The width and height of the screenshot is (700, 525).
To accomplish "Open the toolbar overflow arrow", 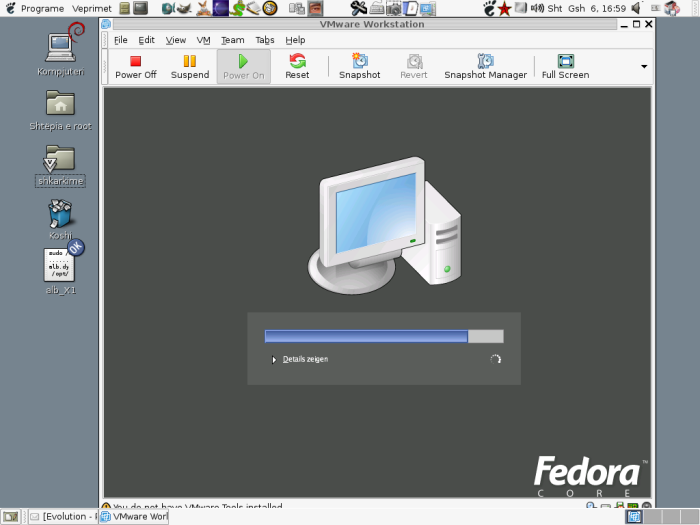I will [644, 67].
